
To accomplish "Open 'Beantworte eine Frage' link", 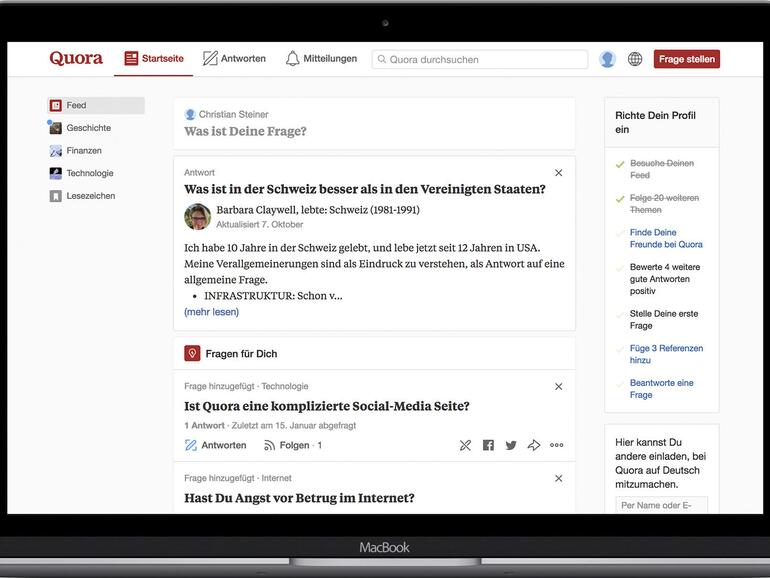I will coord(661,388).
